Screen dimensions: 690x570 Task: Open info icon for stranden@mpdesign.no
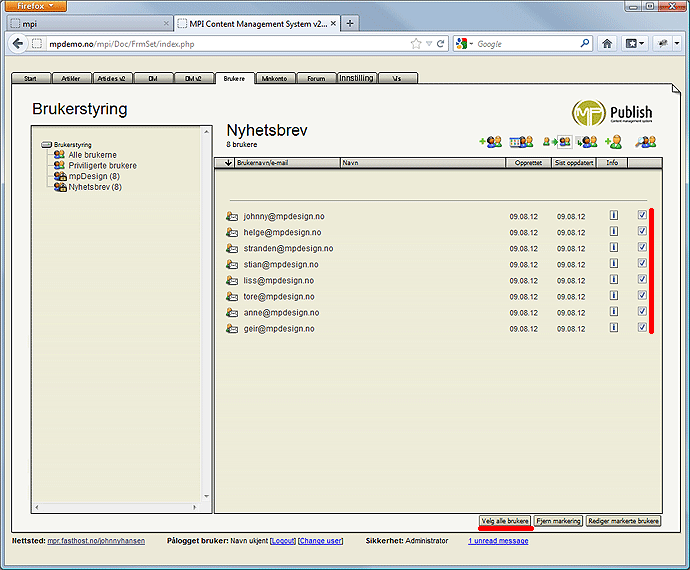pyautogui.click(x=614, y=247)
